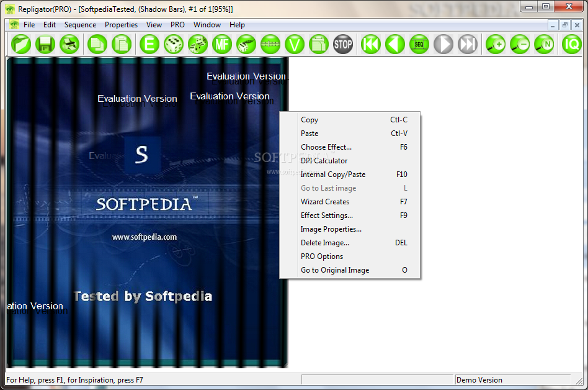
Task: Click the normal zoom N magnifier icon
Action: [x=544, y=44]
